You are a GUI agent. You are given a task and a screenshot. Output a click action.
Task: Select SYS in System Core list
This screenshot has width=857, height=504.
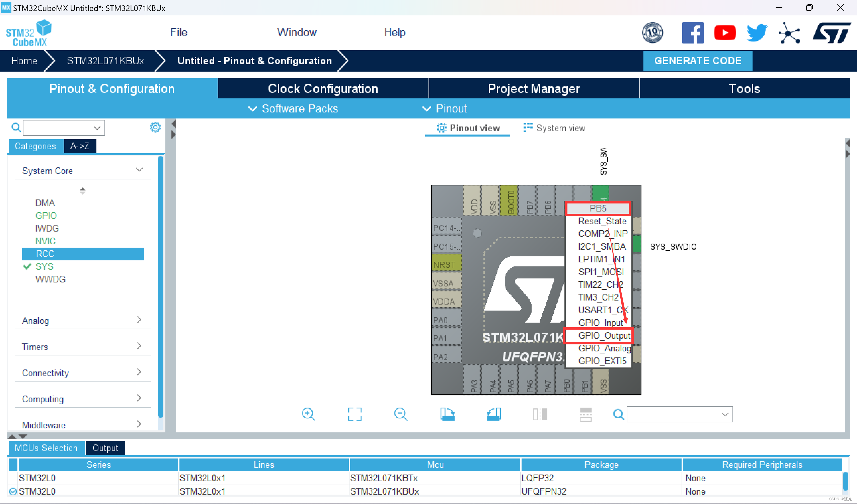pyautogui.click(x=44, y=266)
